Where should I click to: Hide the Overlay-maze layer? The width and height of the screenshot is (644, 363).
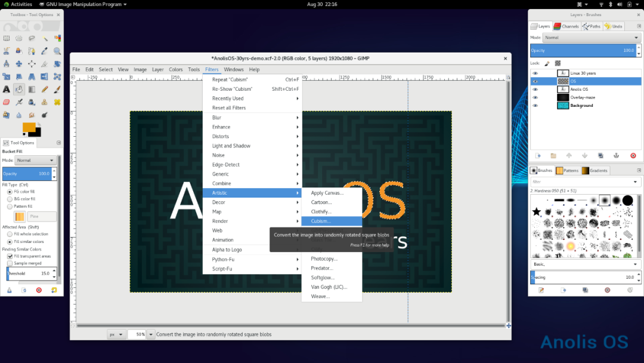(x=535, y=97)
